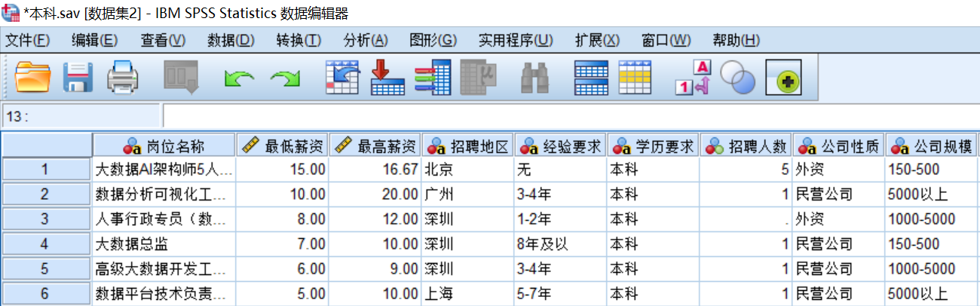980x306 pixels.
Task: Click the 广州 region cell
Action: (467, 194)
